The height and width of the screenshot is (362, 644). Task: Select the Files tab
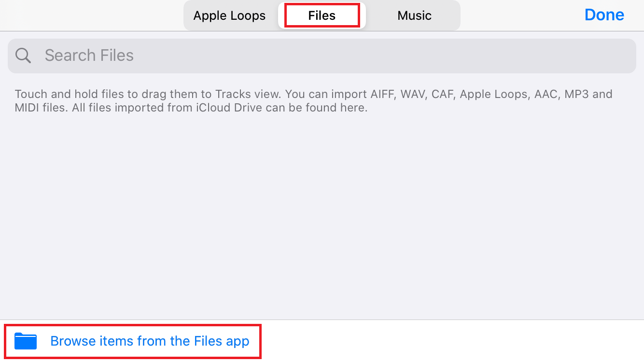pyautogui.click(x=322, y=15)
